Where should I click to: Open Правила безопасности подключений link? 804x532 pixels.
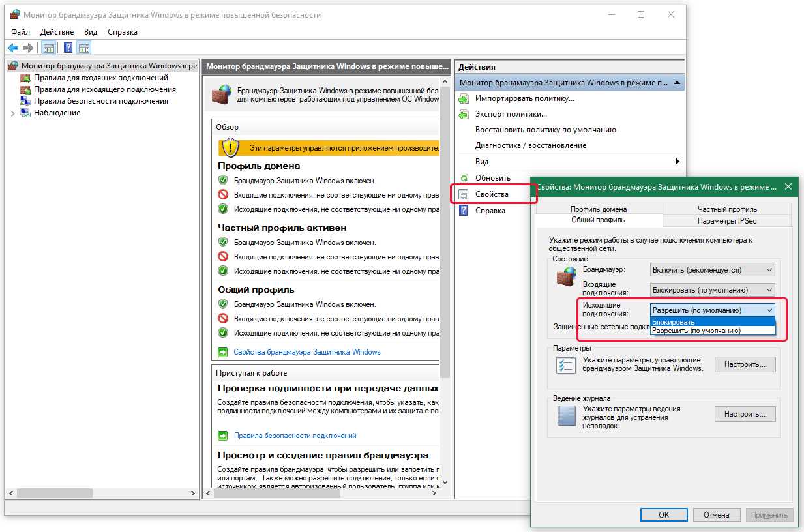(295, 436)
